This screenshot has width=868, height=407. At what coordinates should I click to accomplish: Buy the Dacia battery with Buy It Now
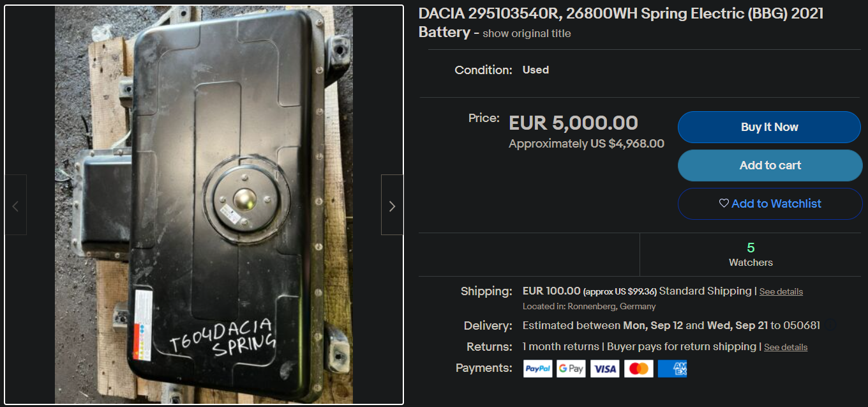[x=769, y=127]
